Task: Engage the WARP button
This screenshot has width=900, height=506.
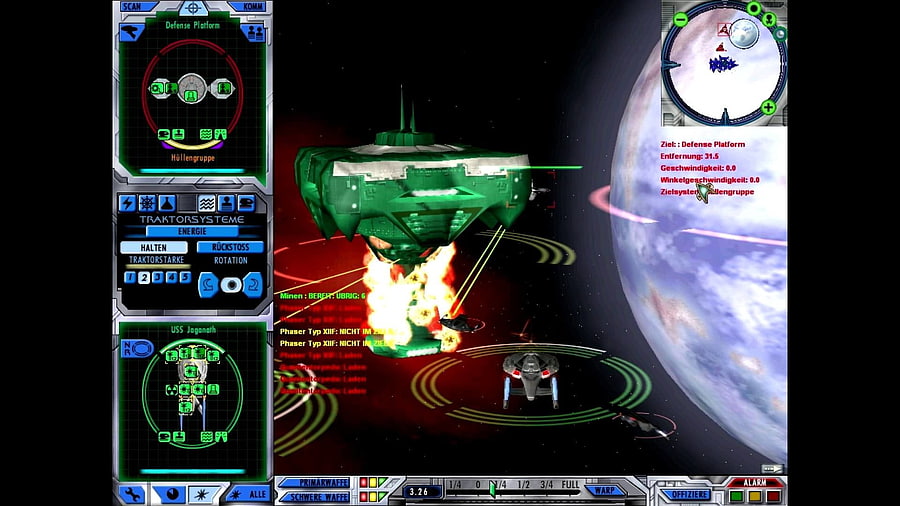Action: click(604, 491)
